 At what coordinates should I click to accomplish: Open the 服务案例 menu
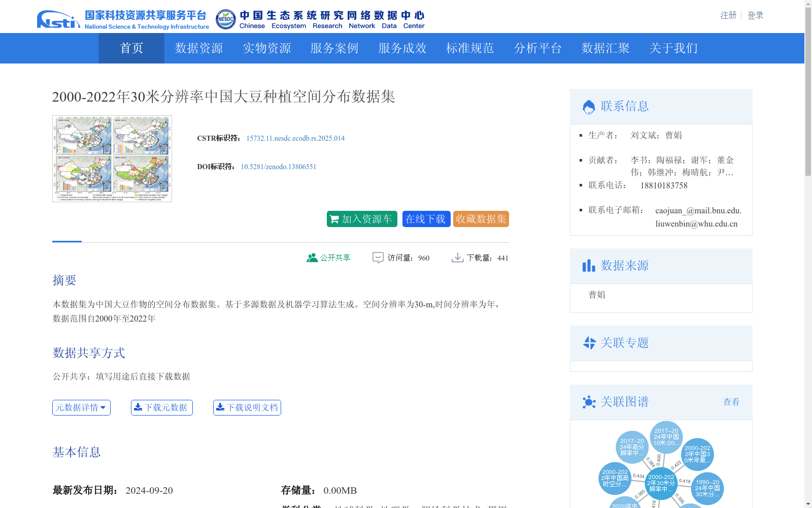click(x=334, y=48)
